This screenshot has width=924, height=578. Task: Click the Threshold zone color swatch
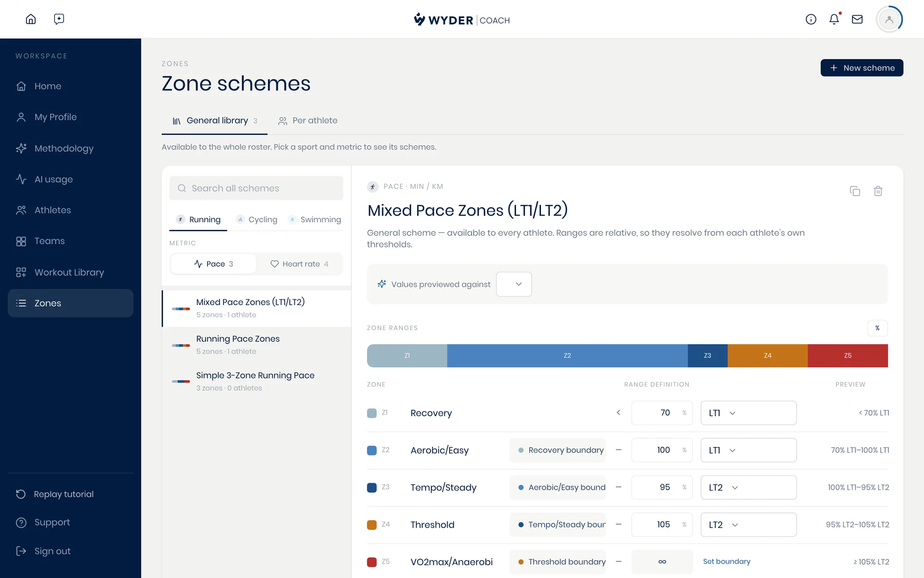click(x=372, y=524)
